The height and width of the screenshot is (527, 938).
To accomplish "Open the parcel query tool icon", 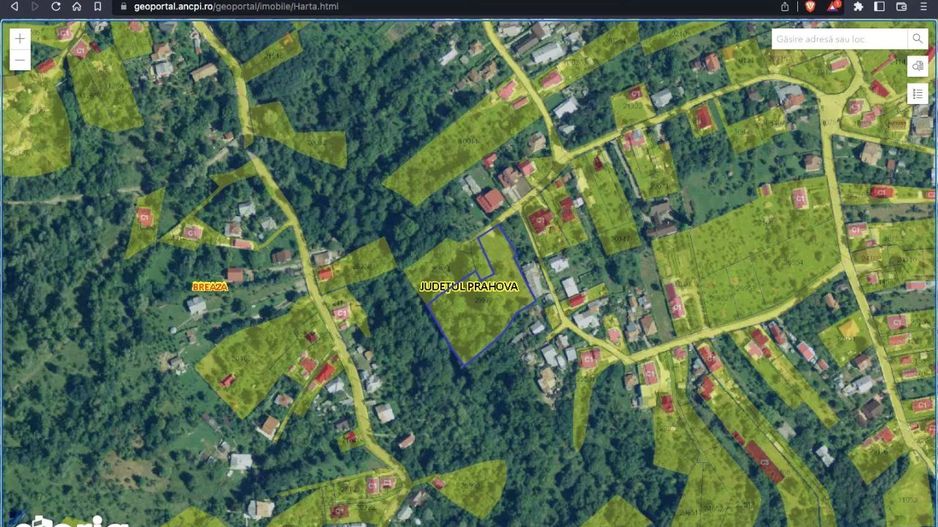I will pos(917,66).
